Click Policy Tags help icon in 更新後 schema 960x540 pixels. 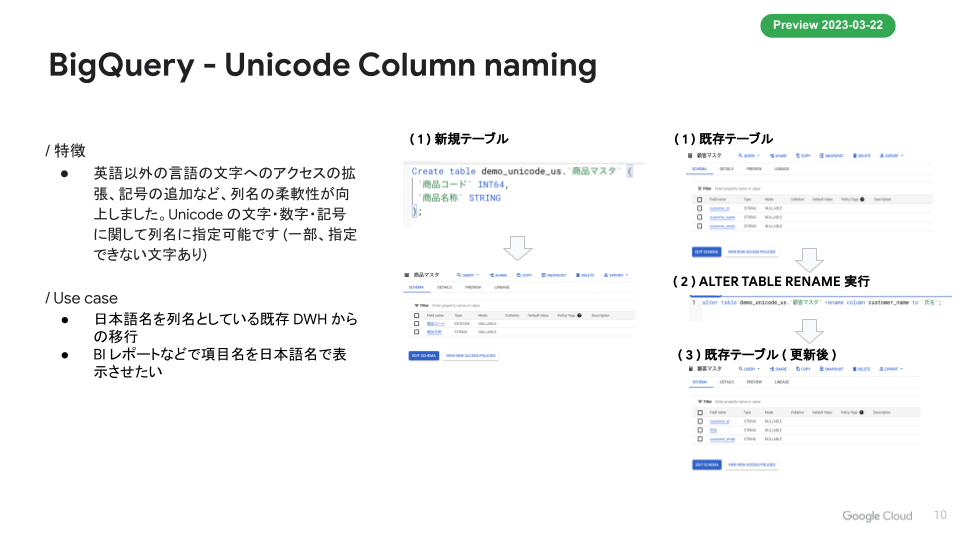pos(861,413)
